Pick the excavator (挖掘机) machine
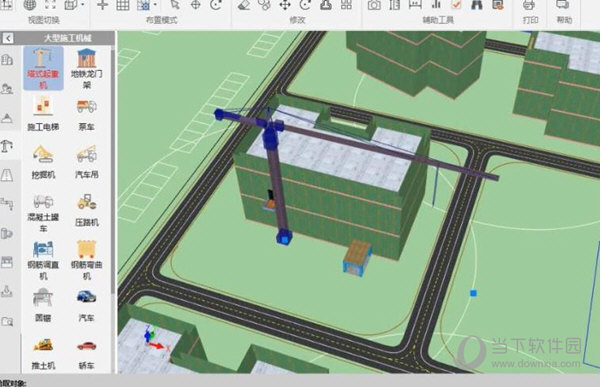The height and width of the screenshot is (387, 600). pyautogui.click(x=43, y=162)
